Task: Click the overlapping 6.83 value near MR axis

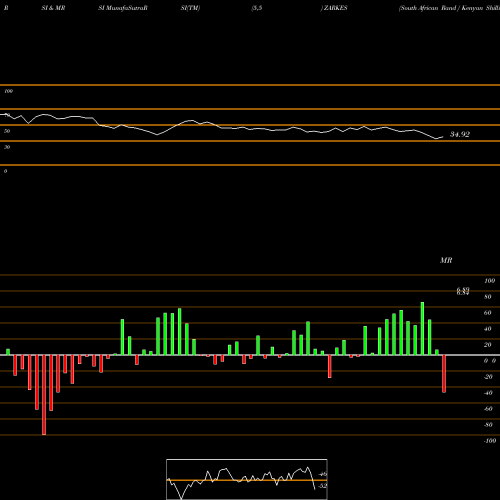Action: point(463,291)
